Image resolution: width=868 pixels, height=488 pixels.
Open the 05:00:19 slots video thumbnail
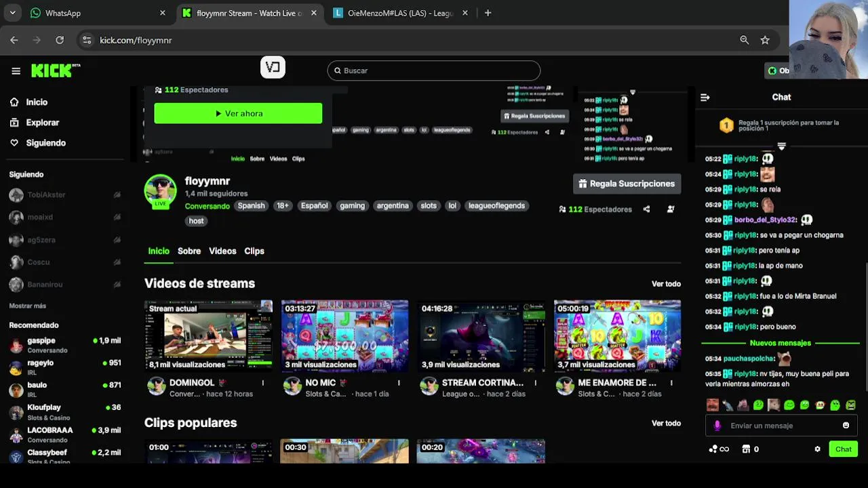(617, 336)
